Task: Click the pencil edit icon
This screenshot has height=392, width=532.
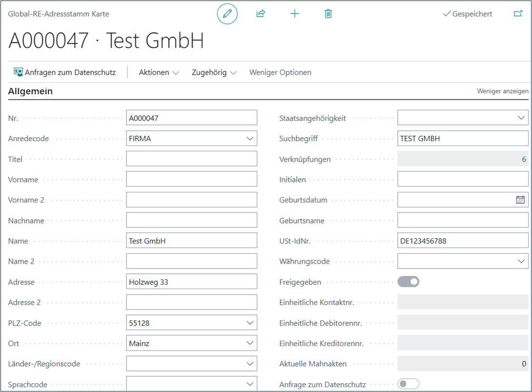Action: [x=227, y=14]
